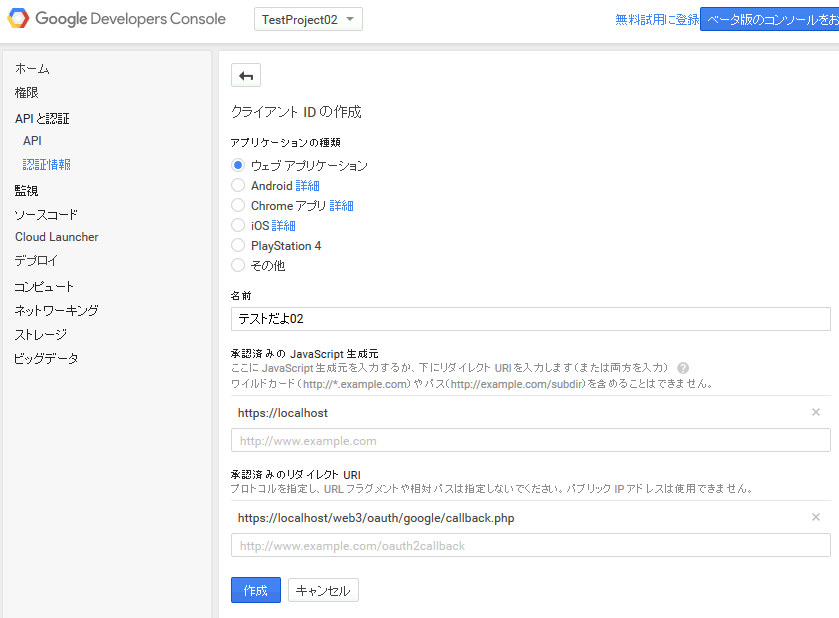Viewport: 839px width, 618px height.
Task: Click the 承認済みの JavaScript 生成元 label
Action: tap(304, 354)
